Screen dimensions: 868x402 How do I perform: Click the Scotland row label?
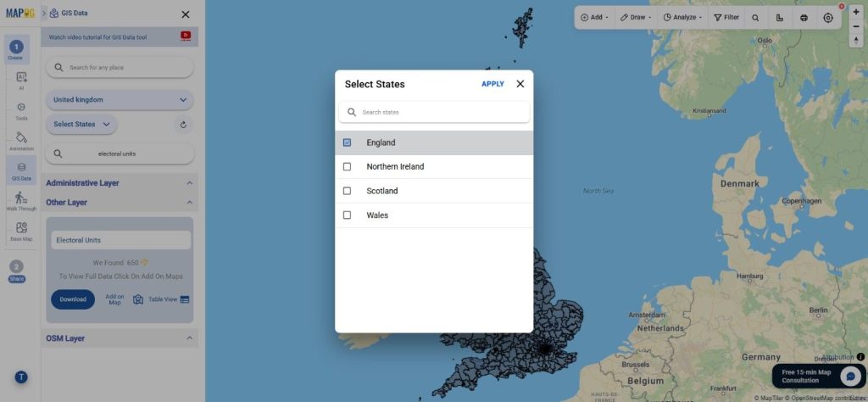pos(382,191)
